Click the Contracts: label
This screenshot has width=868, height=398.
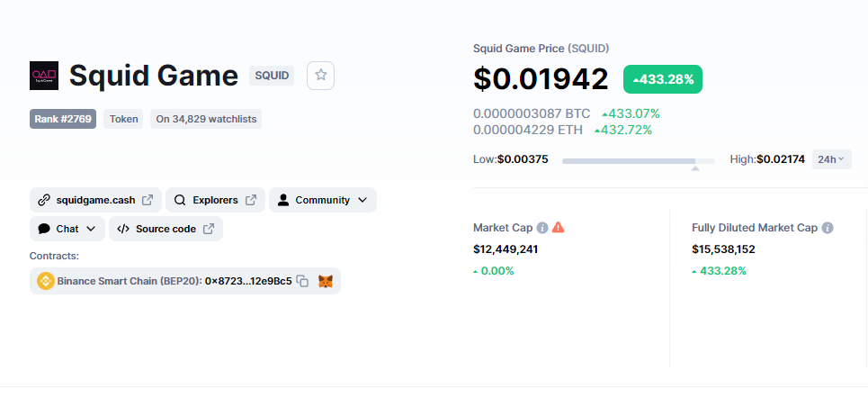click(x=54, y=256)
